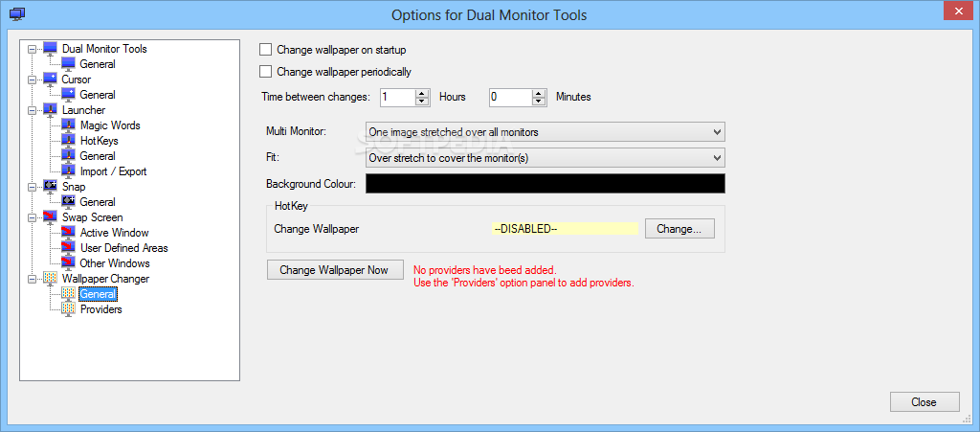Click the icon beside General under Cursor
Viewport: 980px width, 432px height.
68,95
